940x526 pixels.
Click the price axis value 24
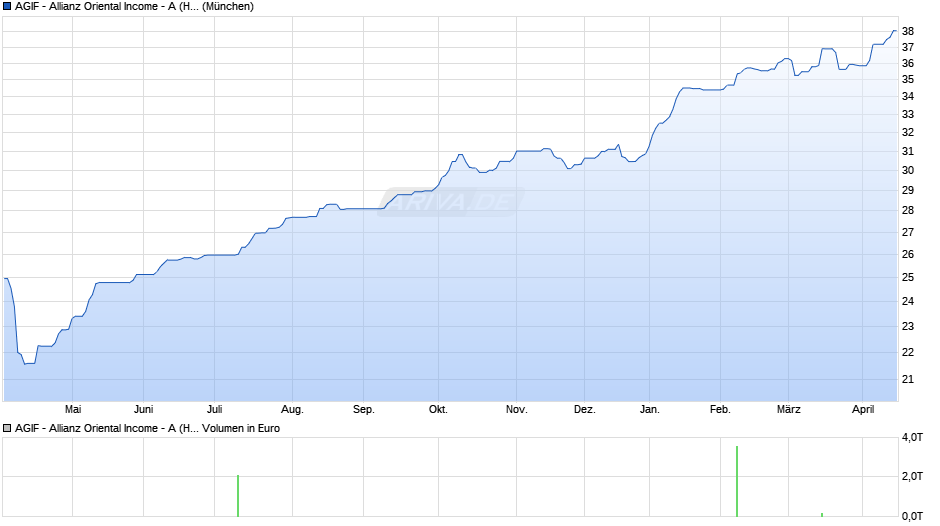coord(908,301)
